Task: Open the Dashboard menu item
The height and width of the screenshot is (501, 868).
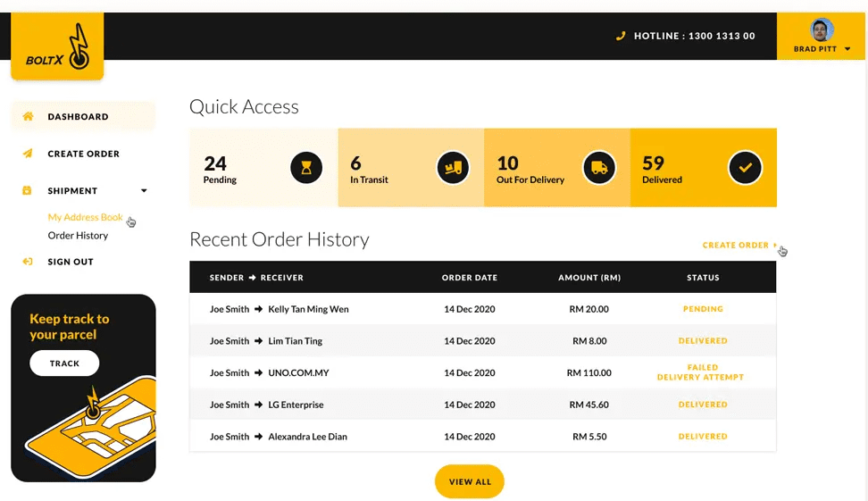Action: coord(83,116)
